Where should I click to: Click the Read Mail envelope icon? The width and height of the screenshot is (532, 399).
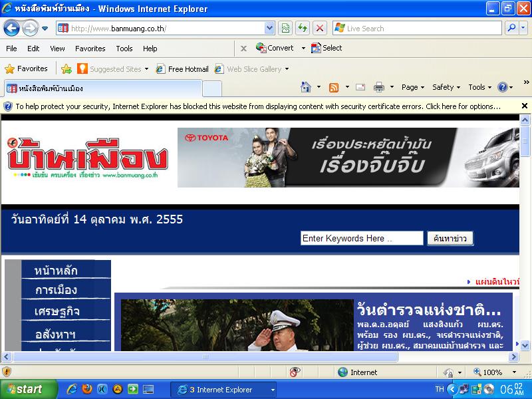tap(360, 87)
